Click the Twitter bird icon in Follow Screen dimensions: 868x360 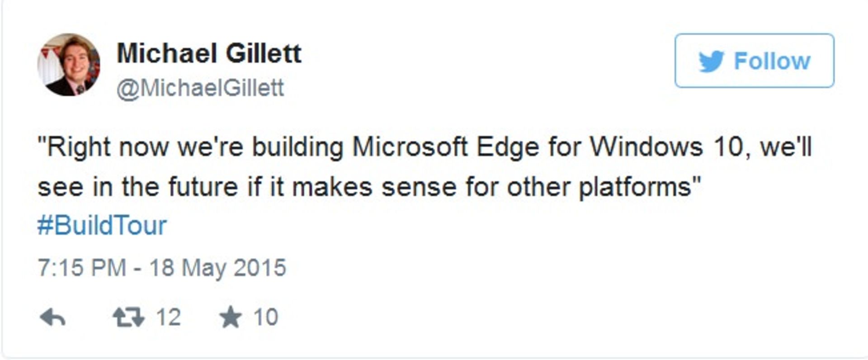(711, 61)
